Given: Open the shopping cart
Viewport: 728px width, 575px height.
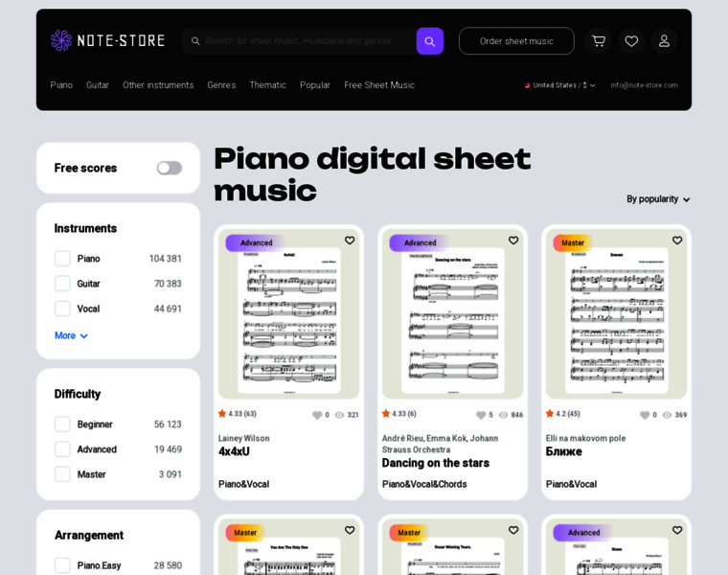Looking at the screenshot, I should (x=599, y=41).
